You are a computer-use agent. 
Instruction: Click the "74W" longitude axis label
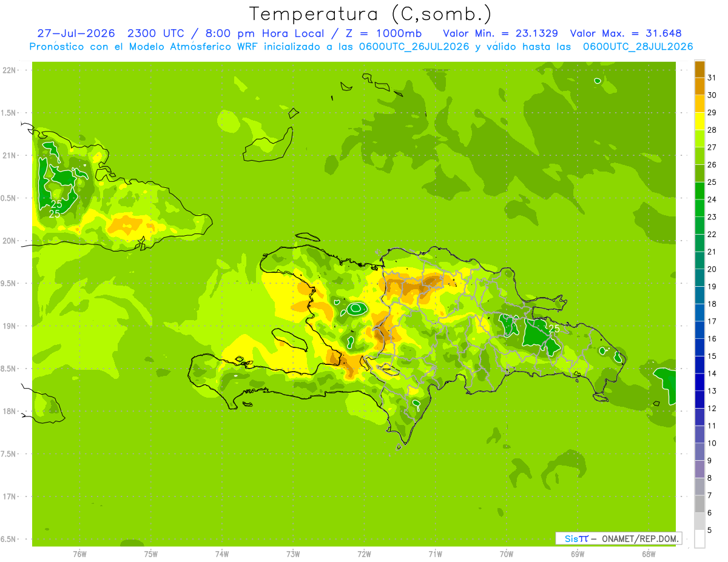[x=221, y=554]
